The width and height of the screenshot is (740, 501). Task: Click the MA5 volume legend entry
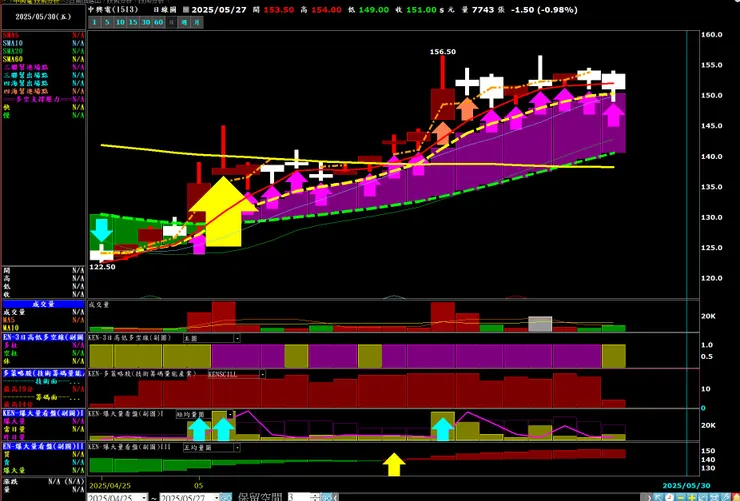[x=43, y=320]
